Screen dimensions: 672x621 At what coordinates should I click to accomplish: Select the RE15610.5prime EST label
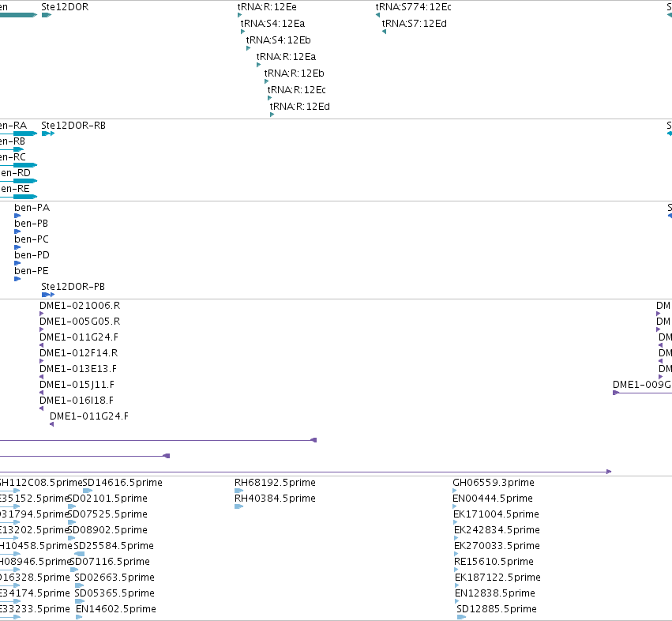coord(494,562)
